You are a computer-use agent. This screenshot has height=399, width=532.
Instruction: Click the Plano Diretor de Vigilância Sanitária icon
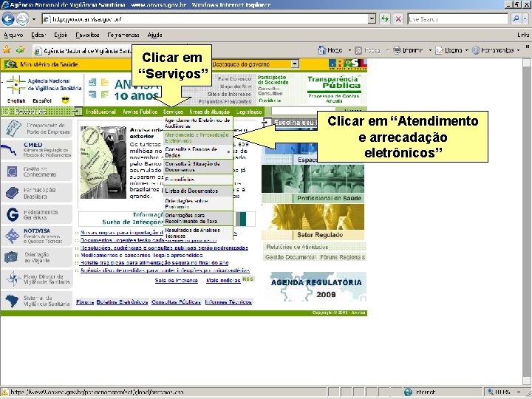pyautogui.click(x=13, y=279)
